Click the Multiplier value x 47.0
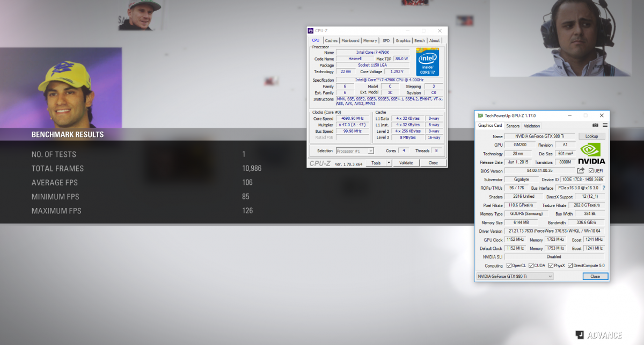Image resolution: width=644 pixels, height=345 pixels. click(x=353, y=125)
